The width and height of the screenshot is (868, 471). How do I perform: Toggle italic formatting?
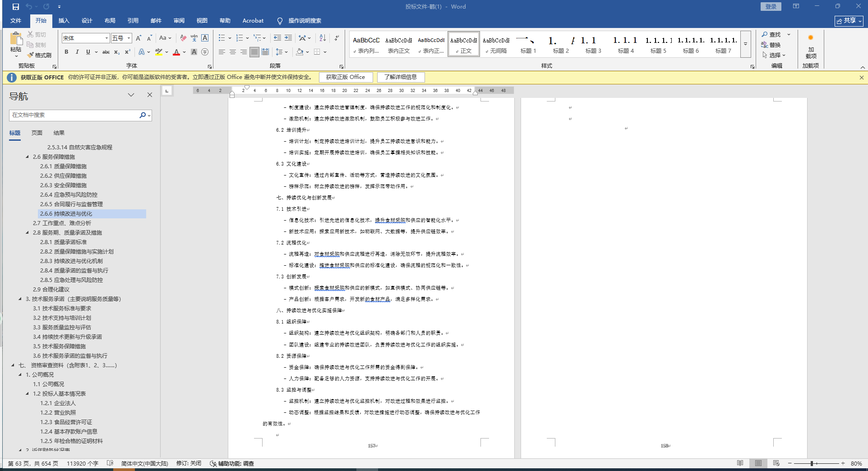click(77, 52)
